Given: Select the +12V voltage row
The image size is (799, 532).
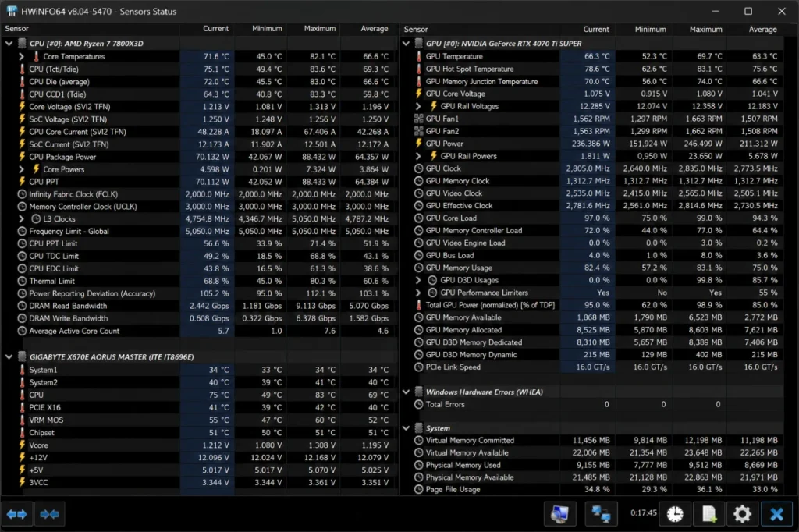Looking at the screenshot, I should [200, 458].
